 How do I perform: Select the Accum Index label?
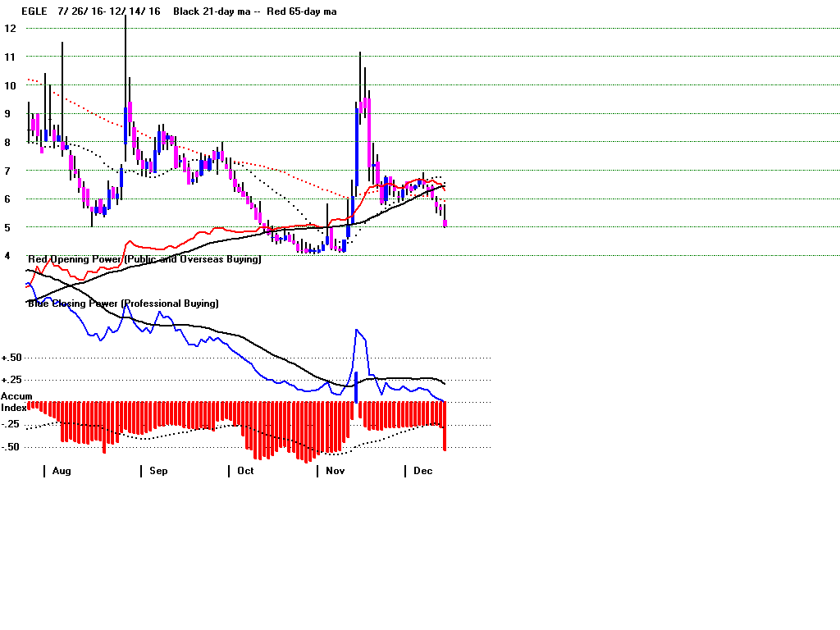pyautogui.click(x=16, y=402)
